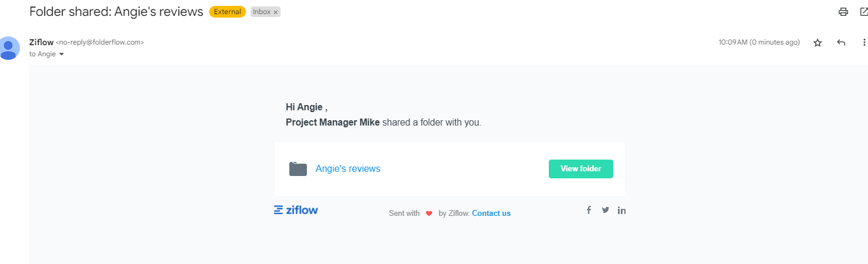Open the Angie's reviews link

(x=348, y=169)
